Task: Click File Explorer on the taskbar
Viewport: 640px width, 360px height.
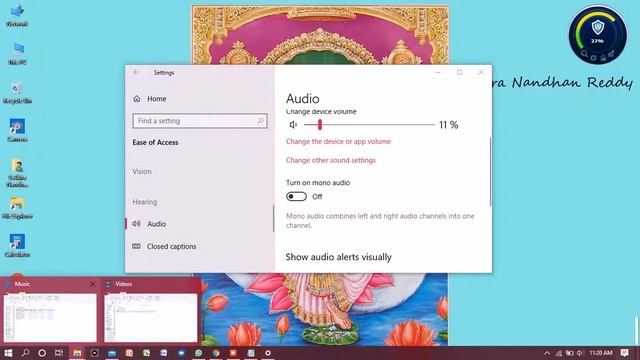Action: point(77,353)
